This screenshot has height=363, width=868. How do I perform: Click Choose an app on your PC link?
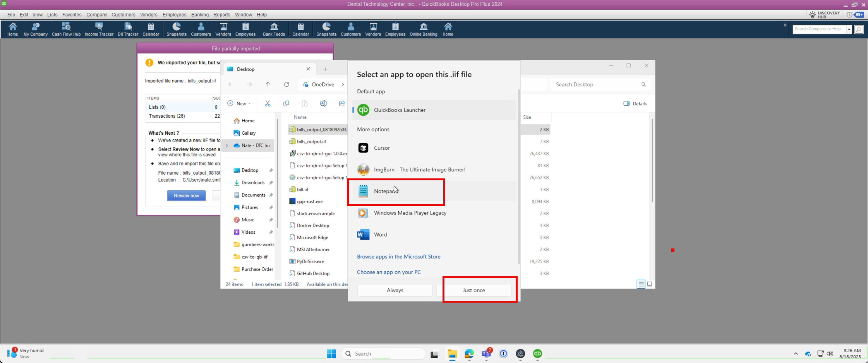[389, 272]
